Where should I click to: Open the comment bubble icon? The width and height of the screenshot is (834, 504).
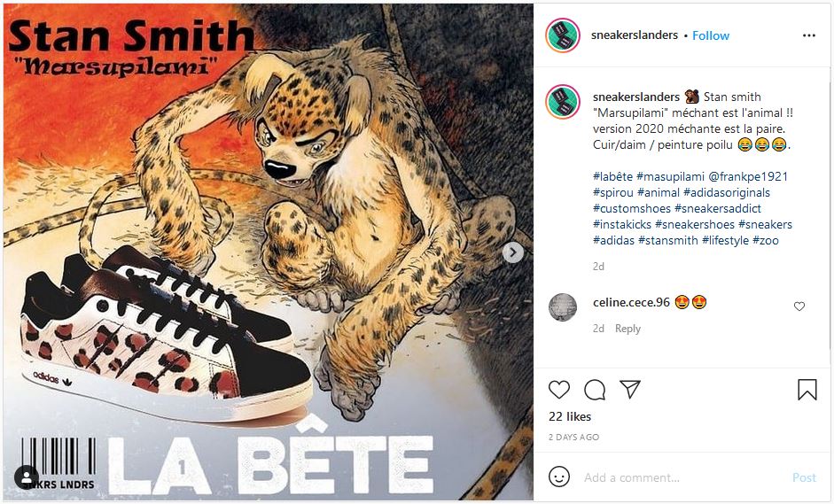[x=595, y=390]
